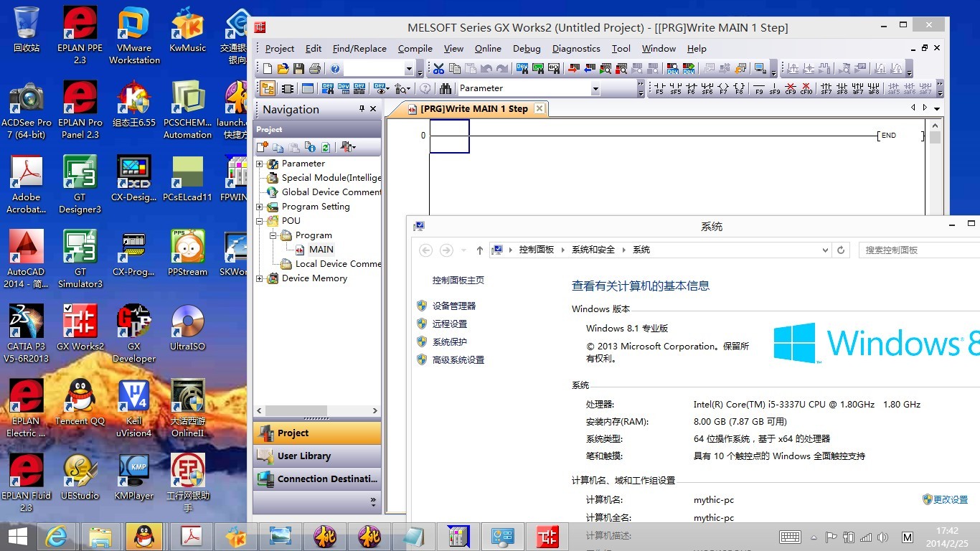Insert an F7 coil symbol
The width and height of the screenshot is (980, 551).
[723, 88]
